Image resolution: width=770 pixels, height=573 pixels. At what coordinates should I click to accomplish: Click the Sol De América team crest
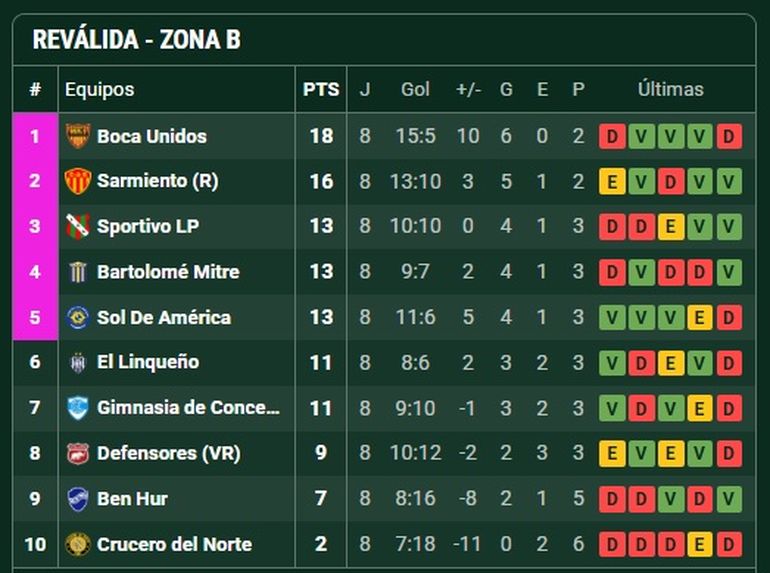pos(77,317)
